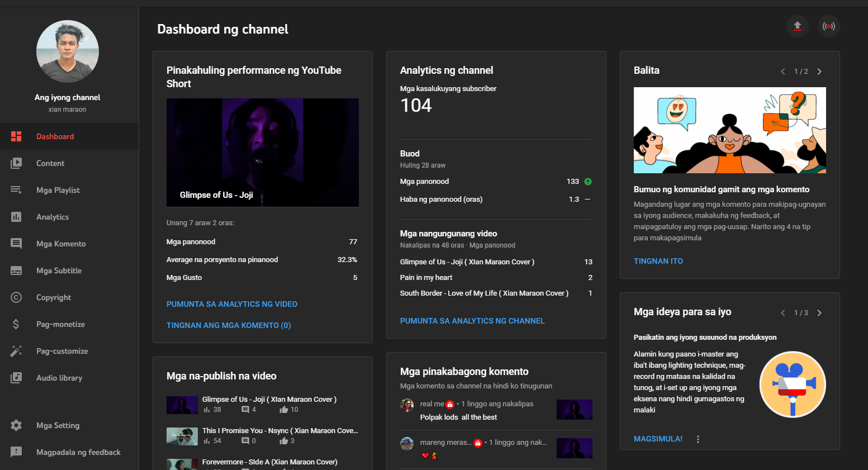
Task: Show next Mga ideya para sa iyo card
Action: pos(819,313)
